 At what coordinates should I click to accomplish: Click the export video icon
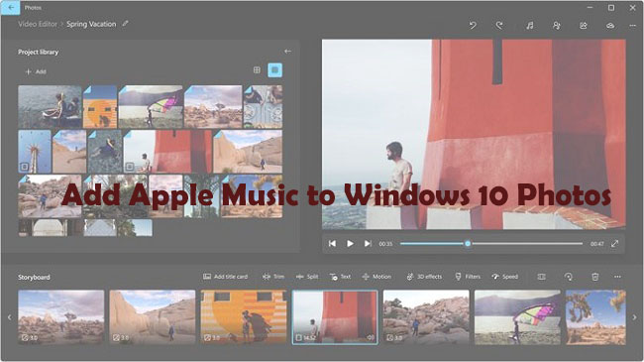(x=584, y=26)
